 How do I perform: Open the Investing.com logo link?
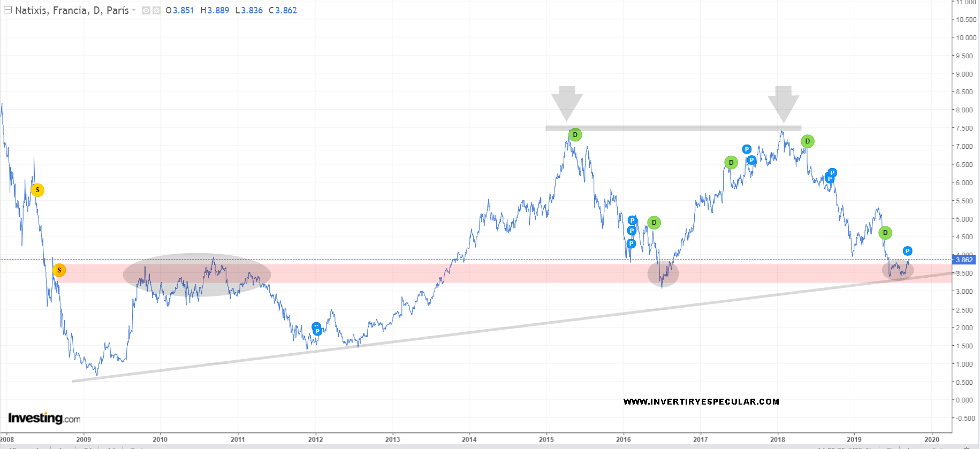[x=44, y=418]
